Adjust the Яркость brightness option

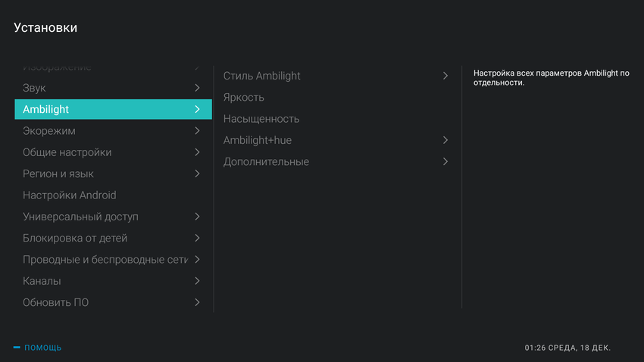(x=243, y=98)
